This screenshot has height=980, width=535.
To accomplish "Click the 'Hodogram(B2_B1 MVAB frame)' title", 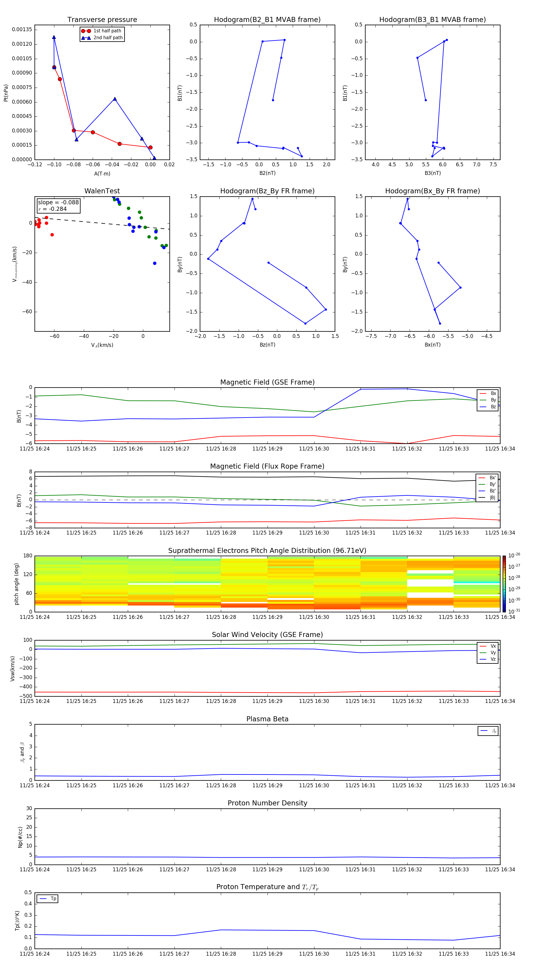I will (x=267, y=19).
